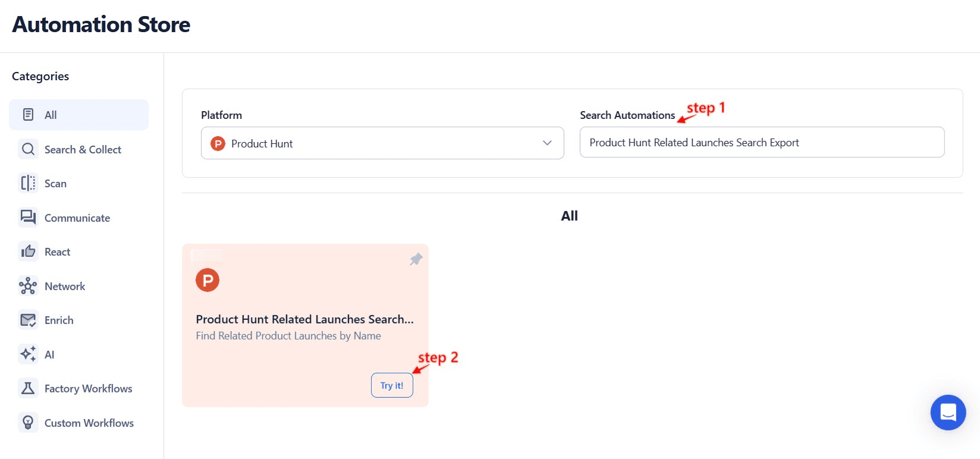The height and width of the screenshot is (459, 980).
Task: Click the React thumbs-up icon
Action: tap(27, 251)
